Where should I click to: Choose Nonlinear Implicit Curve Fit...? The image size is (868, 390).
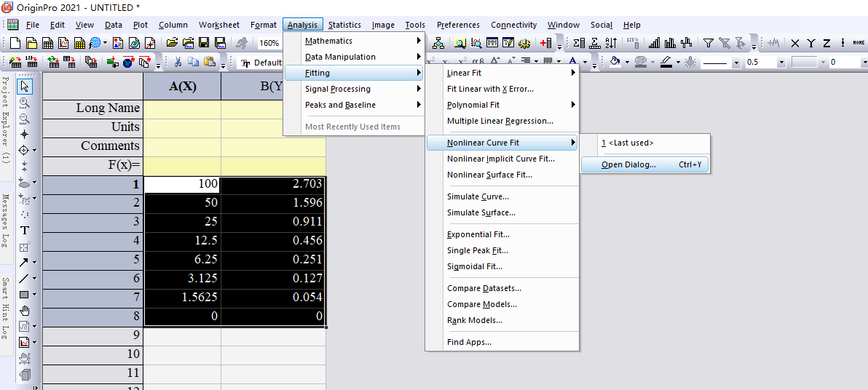point(502,159)
